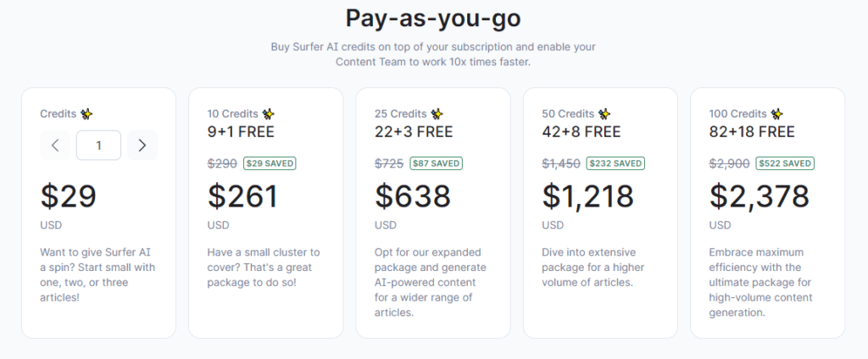The width and height of the screenshot is (868, 359).
Task: Click the Pay-as-you-go heading
Action: (x=433, y=19)
